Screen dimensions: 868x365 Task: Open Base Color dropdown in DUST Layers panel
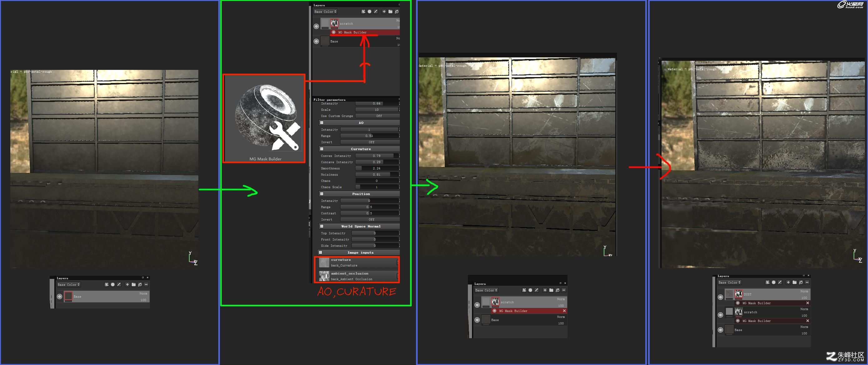[730, 282]
